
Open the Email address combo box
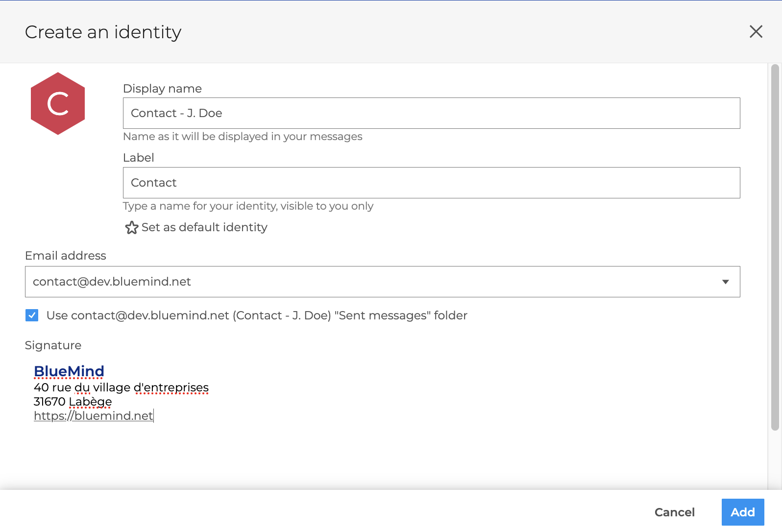[372, 282]
